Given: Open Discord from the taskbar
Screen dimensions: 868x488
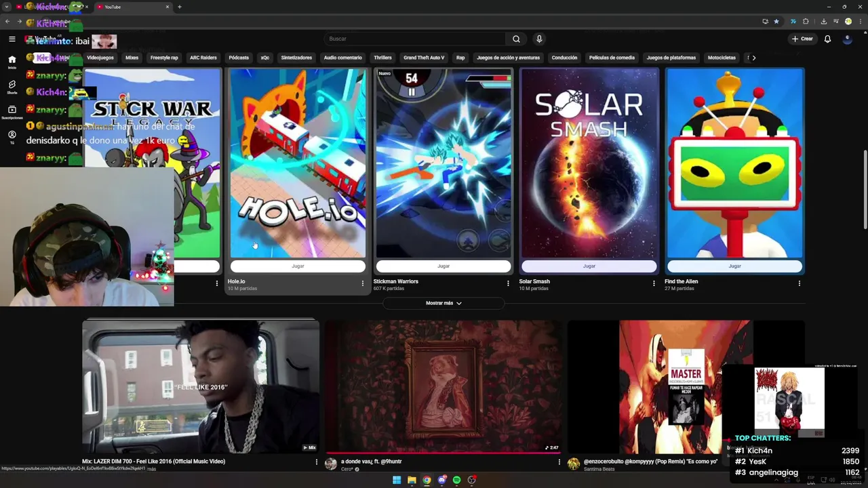Looking at the screenshot, I should coord(441,480).
